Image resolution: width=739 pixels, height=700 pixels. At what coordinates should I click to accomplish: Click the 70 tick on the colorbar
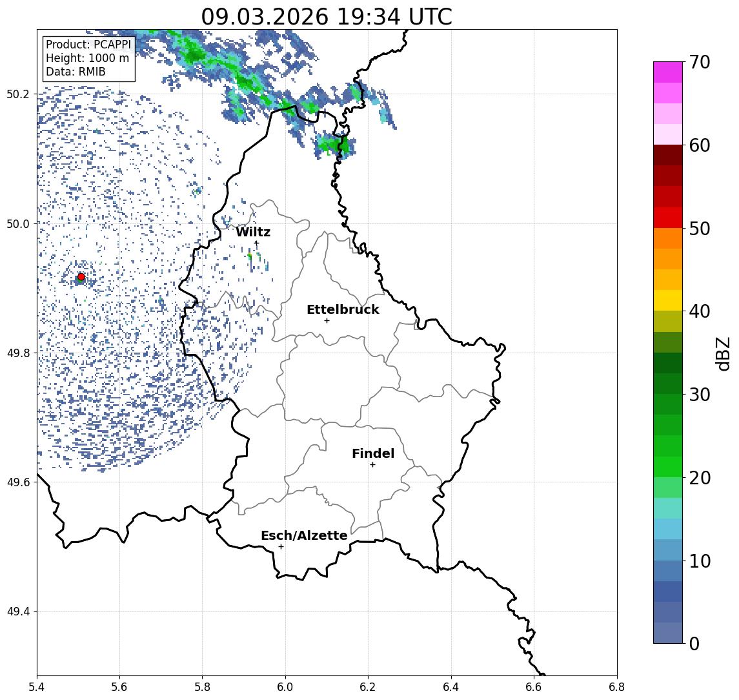pyautogui.click(x=700, y=62)
